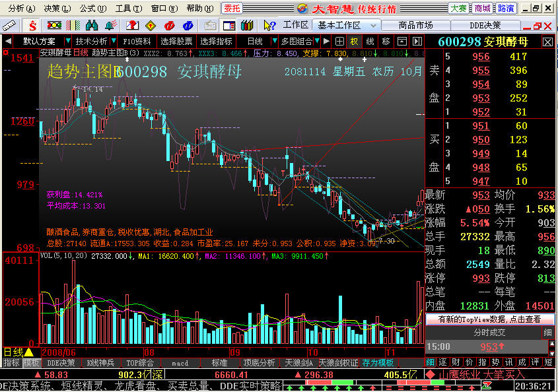The image size is (558, 392).
Task: Click the red diamond news ticker icon
Action: click(431, 374)
